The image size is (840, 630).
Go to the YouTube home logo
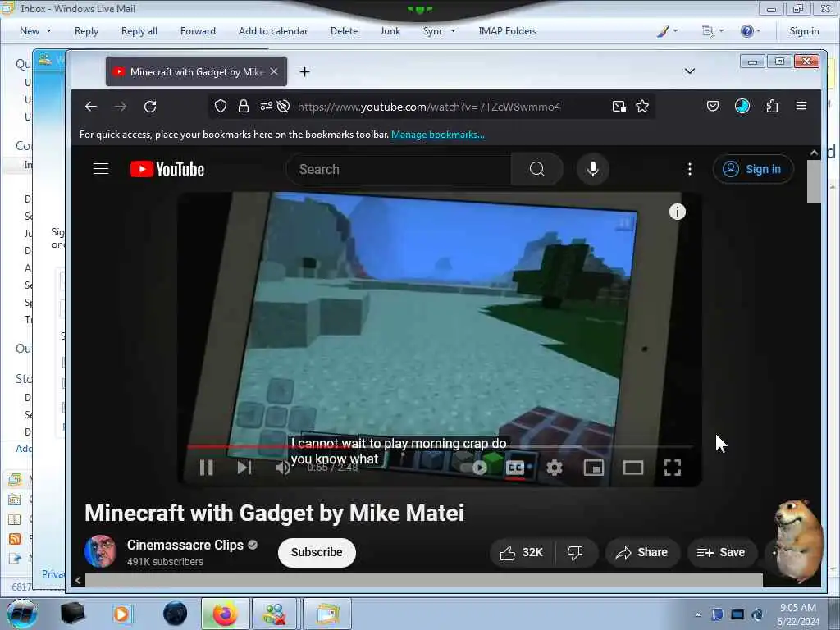[167, 169]
